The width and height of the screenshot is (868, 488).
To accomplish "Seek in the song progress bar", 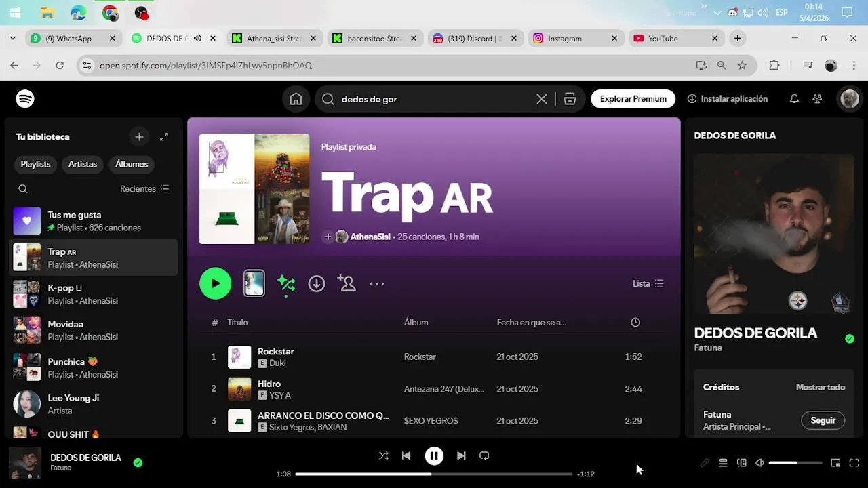I will (434, 474).
